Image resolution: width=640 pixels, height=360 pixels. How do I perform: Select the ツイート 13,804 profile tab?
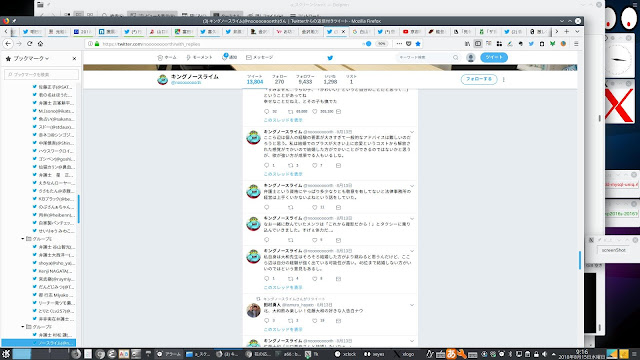255,80
